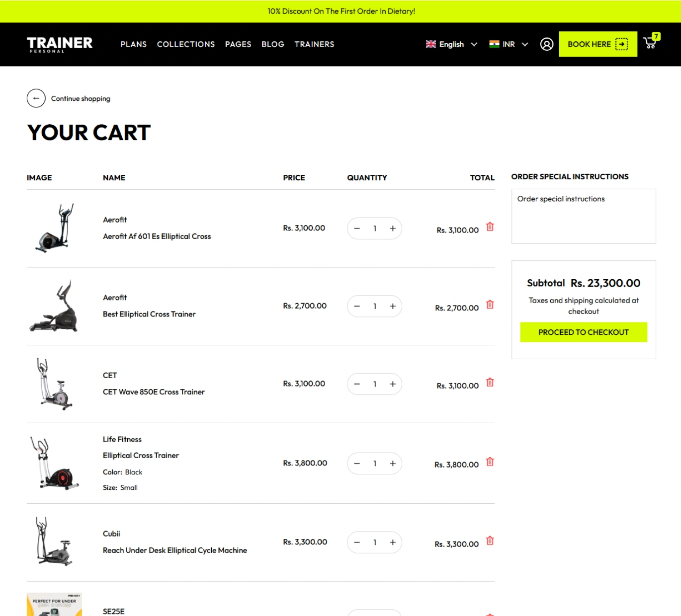This screenshot has height=616, width=681.
Task: Decrease quantity of Reach Under Desk Cycle Machine
Action: point(356,542)
